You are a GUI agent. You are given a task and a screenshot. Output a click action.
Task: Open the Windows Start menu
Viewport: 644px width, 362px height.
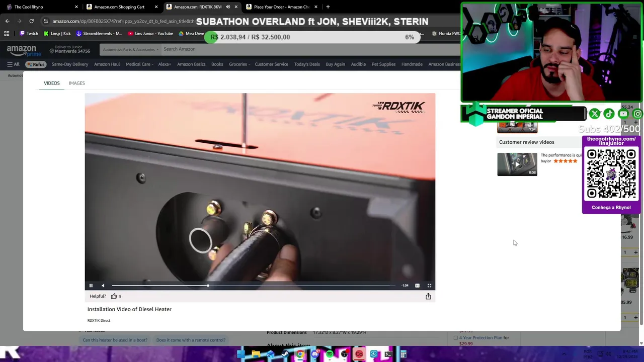coord(241,354)
